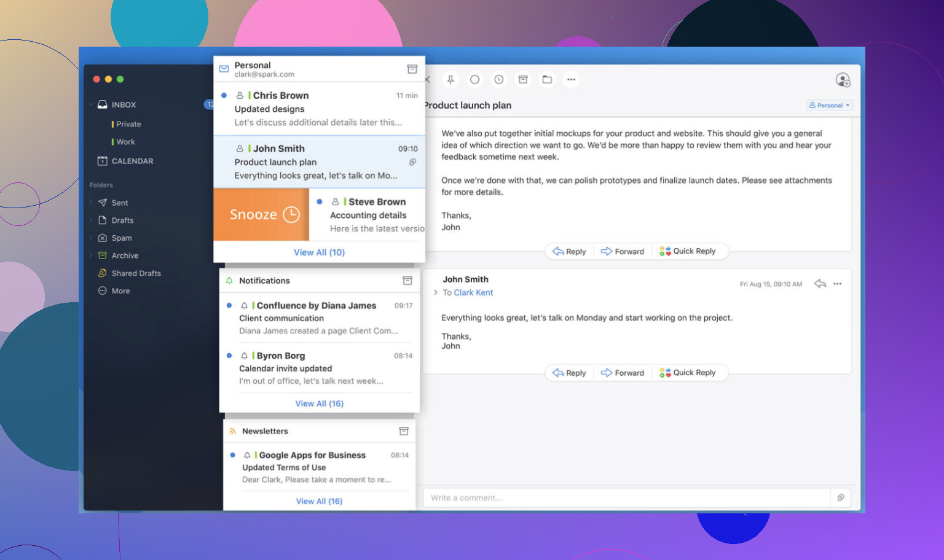The width and height of the screenshot is (944, 560).
Task: Click Forward under first message
Action: coord(623,251)
